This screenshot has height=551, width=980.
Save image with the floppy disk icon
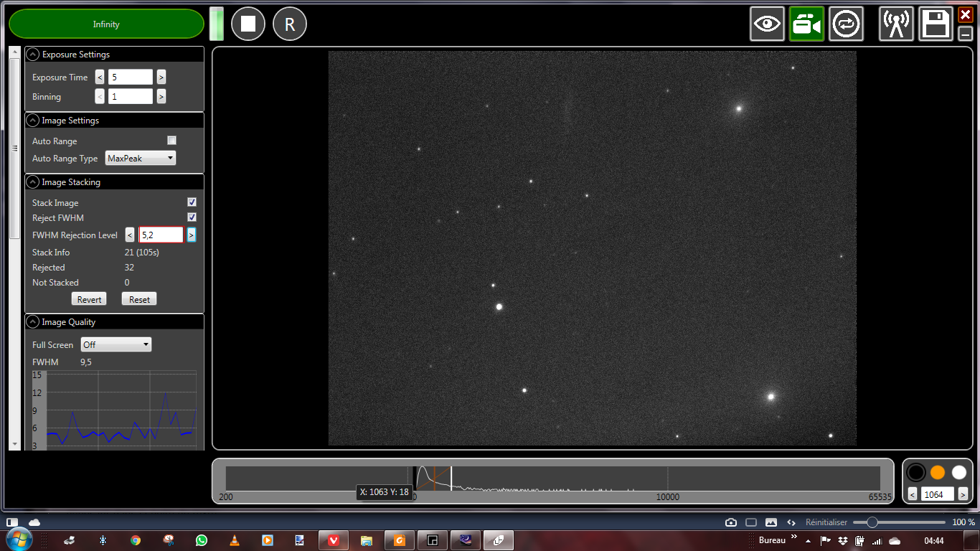(937, 24)
